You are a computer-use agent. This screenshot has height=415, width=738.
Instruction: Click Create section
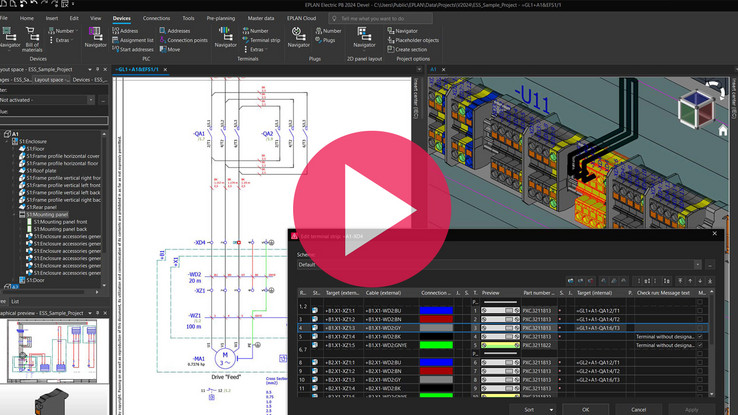tap(407, 49)
